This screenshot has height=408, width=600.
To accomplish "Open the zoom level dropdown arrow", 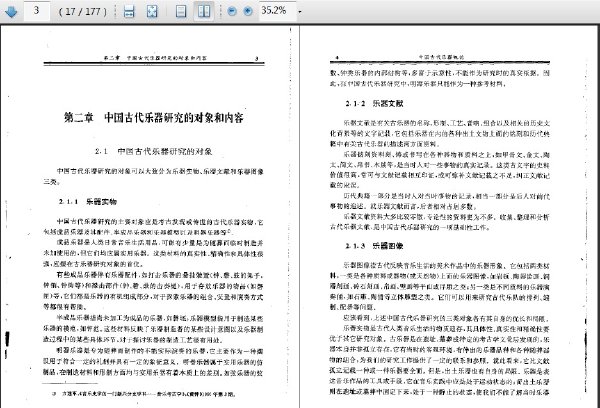I will point(300,12).
